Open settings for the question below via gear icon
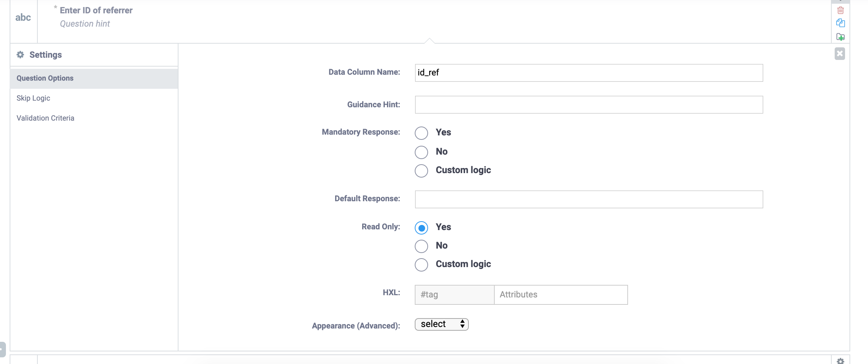Screen dimensions: 868x364 click(x=841, y=361)
